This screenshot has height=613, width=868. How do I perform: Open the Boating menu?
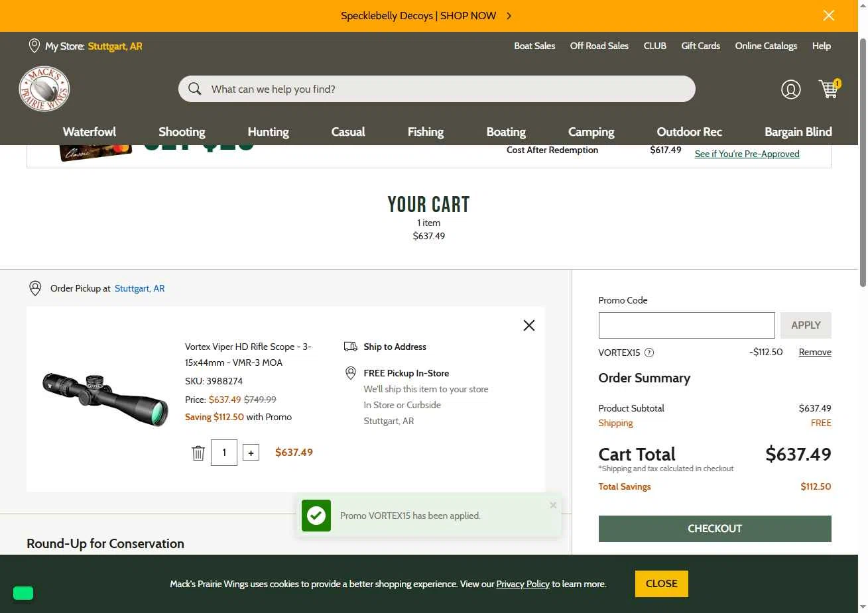point(506,131)
